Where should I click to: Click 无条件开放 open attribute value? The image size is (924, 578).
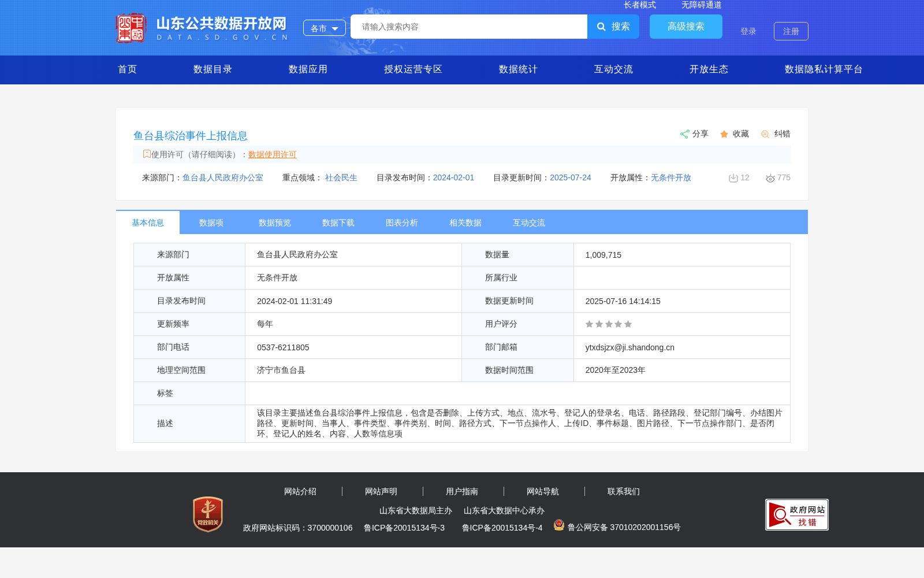coord(671,178)
